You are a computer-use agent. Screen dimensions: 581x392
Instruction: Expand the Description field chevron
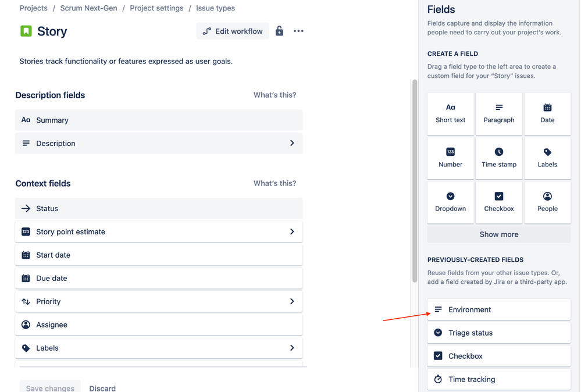[292, 143]
